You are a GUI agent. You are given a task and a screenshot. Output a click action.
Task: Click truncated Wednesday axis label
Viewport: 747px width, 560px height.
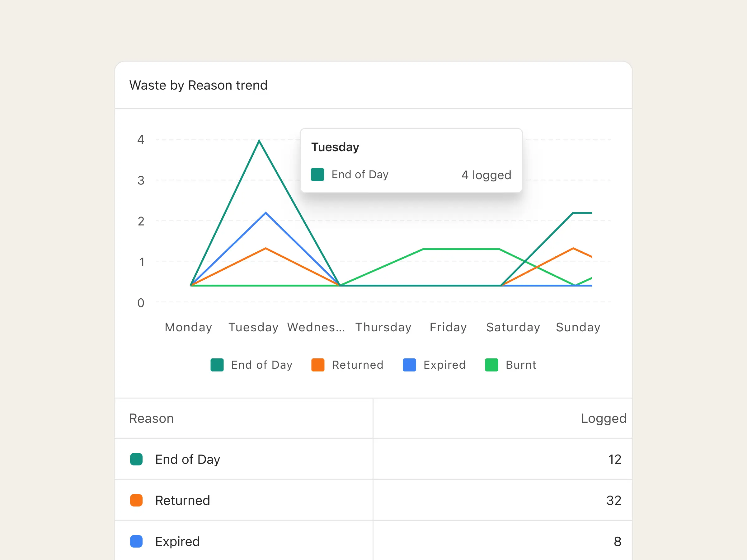(x=316, y=327)
